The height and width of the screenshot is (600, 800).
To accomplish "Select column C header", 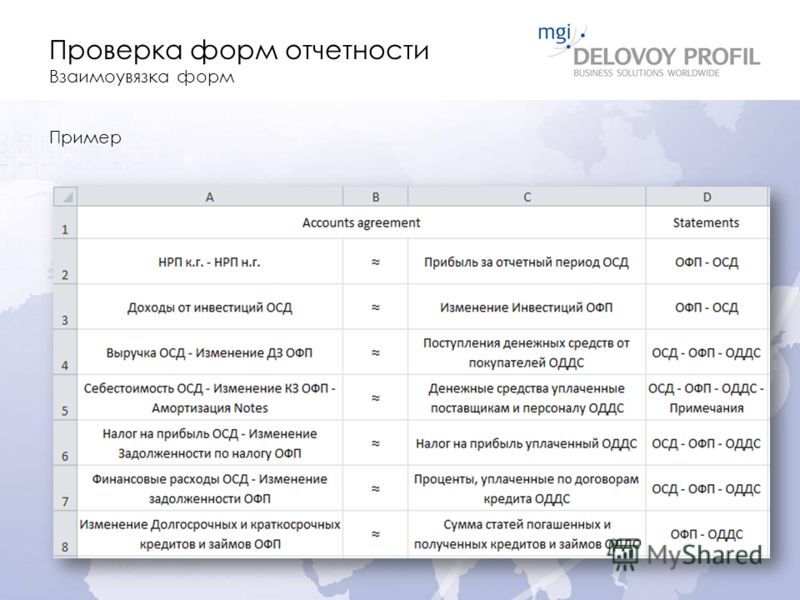I will (x=527, y=197).
